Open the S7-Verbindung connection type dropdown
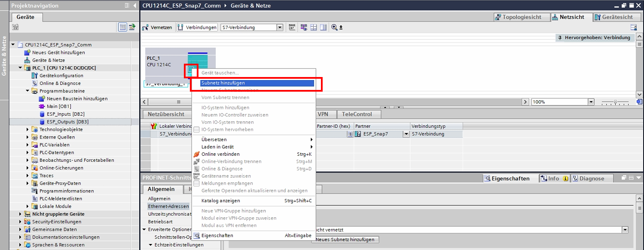 tap(280, 27)
